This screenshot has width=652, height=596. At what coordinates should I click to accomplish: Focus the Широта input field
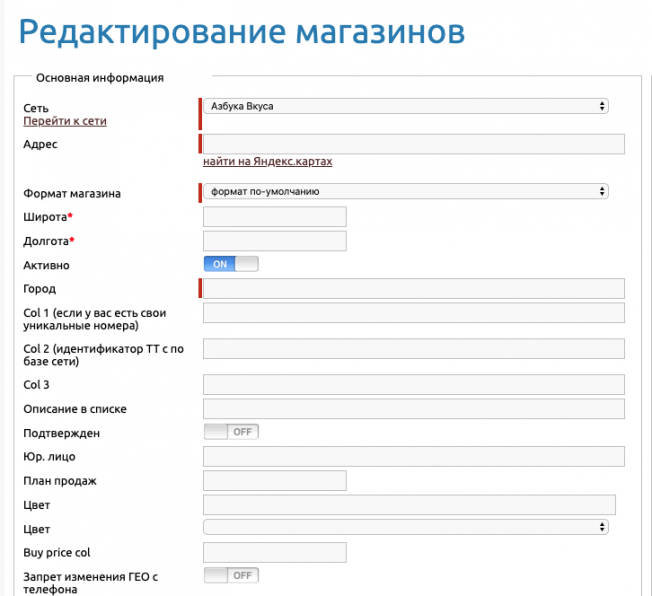275,217
